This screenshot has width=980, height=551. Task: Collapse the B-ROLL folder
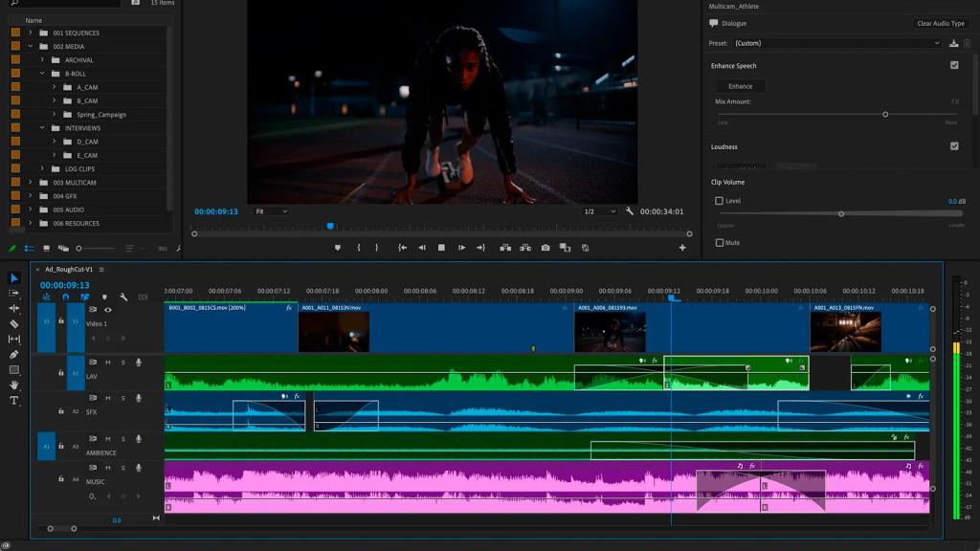click(40, 72)
